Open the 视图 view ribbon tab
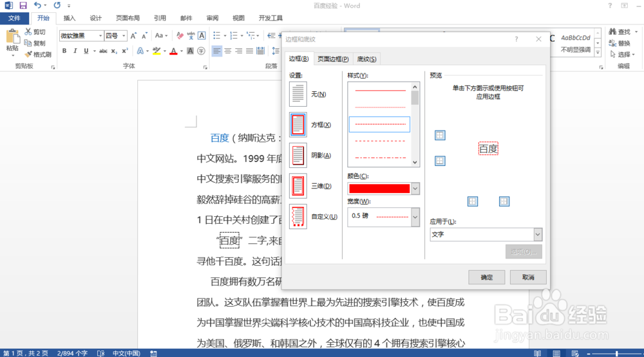The width and height of the screenshot is (644, 357). 238,18
